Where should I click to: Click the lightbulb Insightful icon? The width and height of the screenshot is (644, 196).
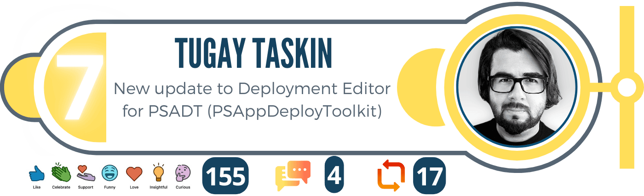[158, 172]
